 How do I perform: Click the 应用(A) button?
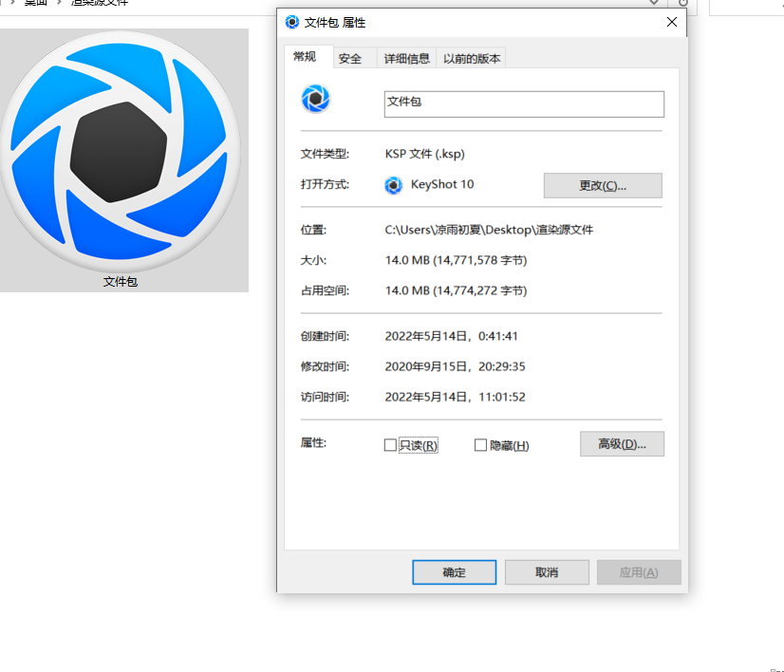[x=638, y=572]
